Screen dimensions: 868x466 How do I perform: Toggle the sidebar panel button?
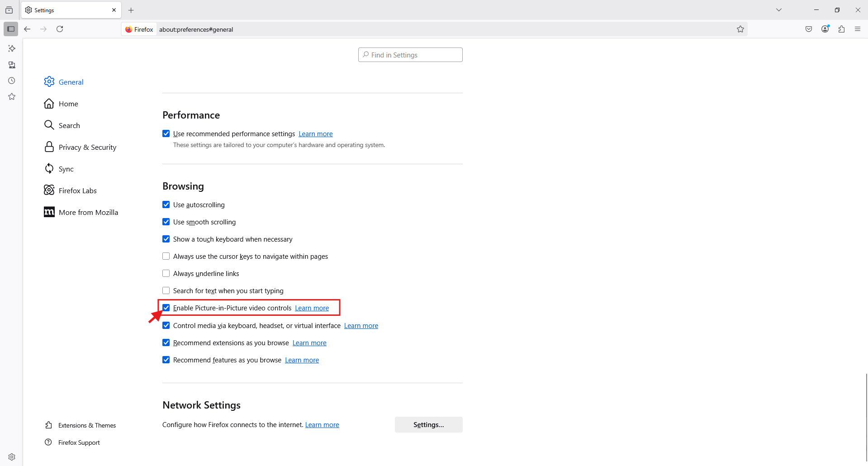(11, 29)
